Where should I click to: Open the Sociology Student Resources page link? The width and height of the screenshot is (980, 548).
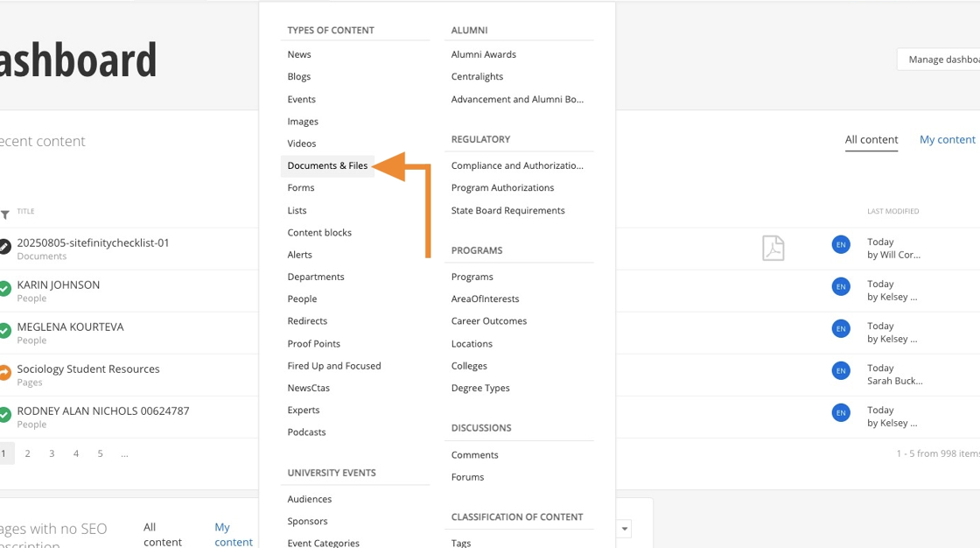(88, 369)
